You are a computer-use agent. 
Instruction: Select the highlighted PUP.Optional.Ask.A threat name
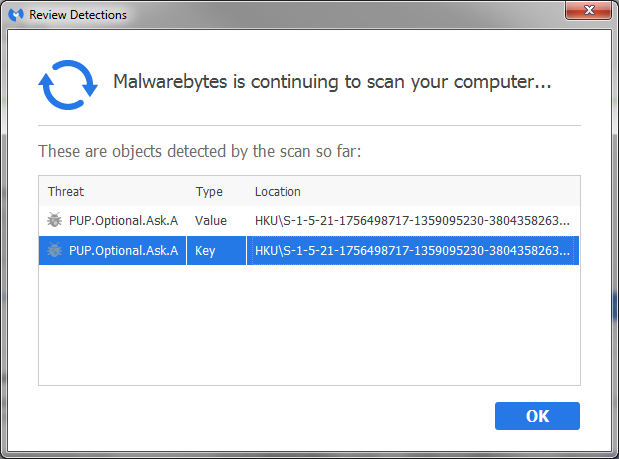pyautogui.click(x=123, y=250)
